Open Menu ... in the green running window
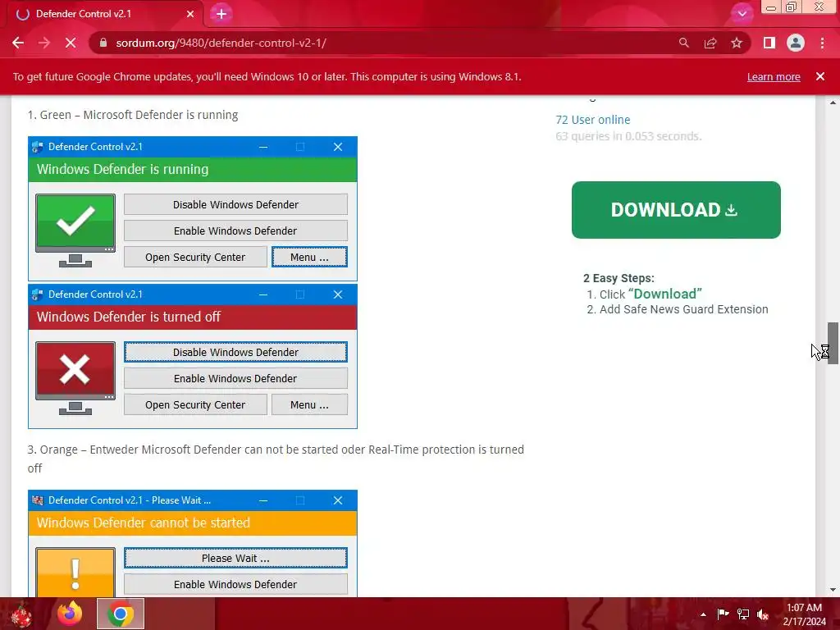The image size is (840, 630). (309, 257)
